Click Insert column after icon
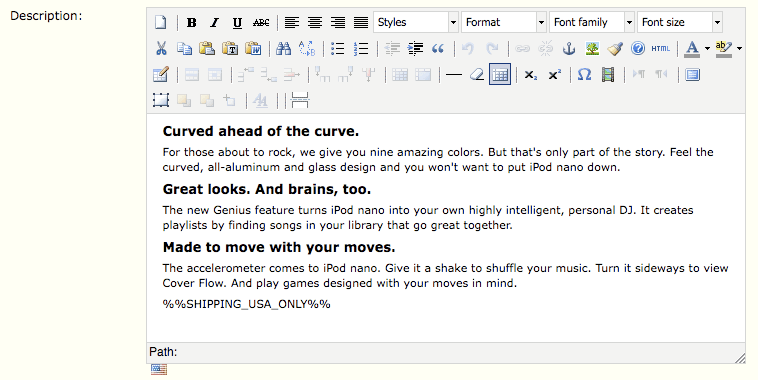This screenshot has height=380, width=758. pos(345,74)
